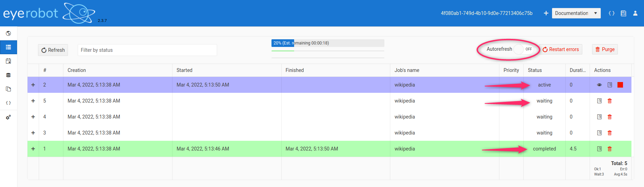
Task: Click the Filter by status field
Action: click(147, 50)
